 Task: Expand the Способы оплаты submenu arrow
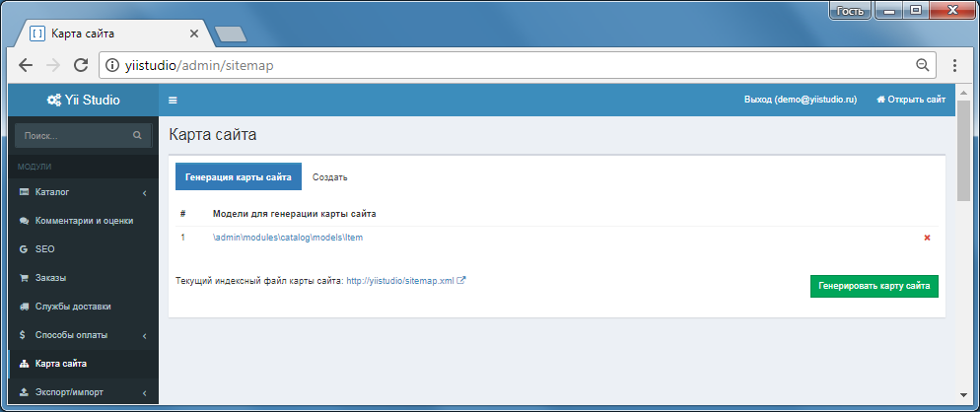144,336
